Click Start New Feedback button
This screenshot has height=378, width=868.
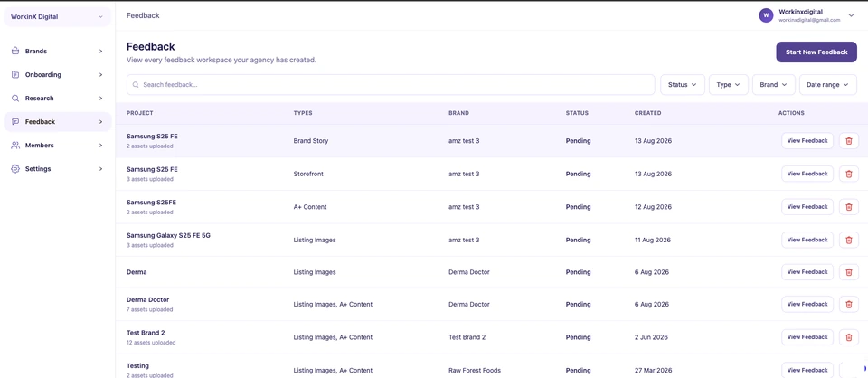tap(816, 52)
